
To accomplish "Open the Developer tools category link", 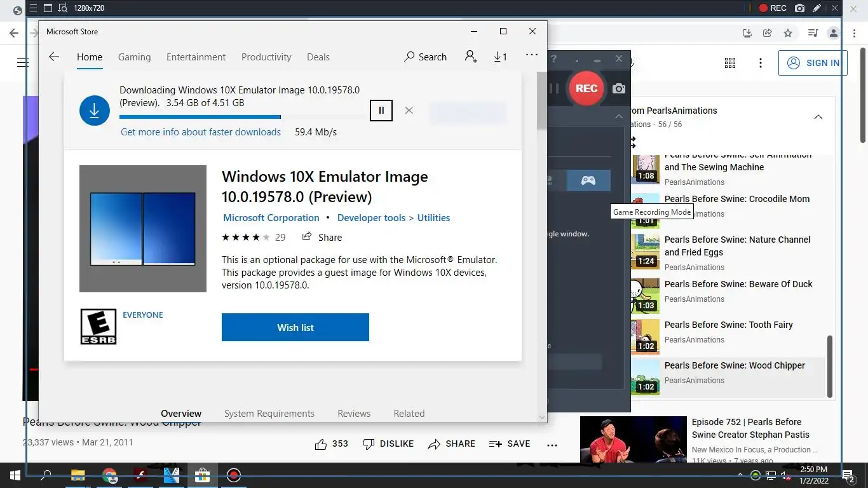I will [371, 217].
